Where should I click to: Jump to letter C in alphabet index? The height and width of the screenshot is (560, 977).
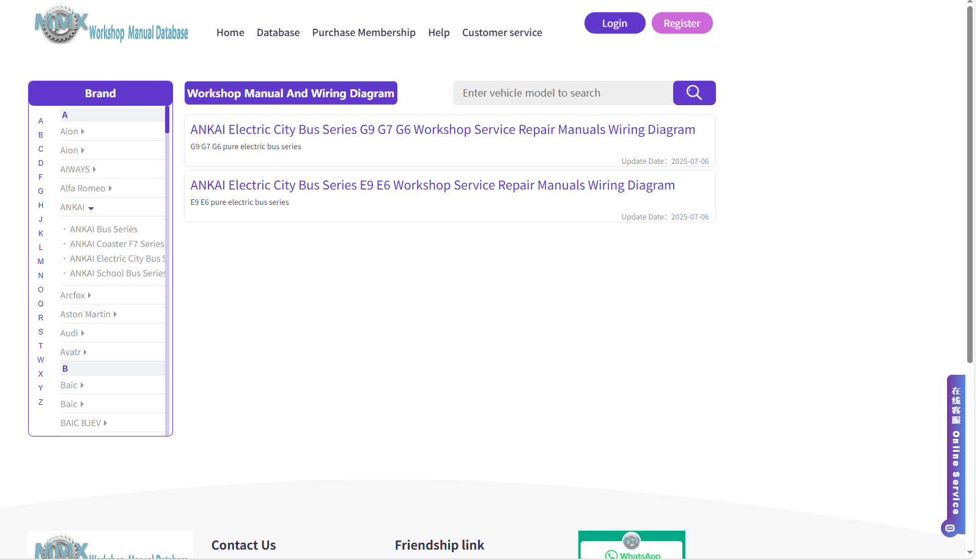(41, 149)
